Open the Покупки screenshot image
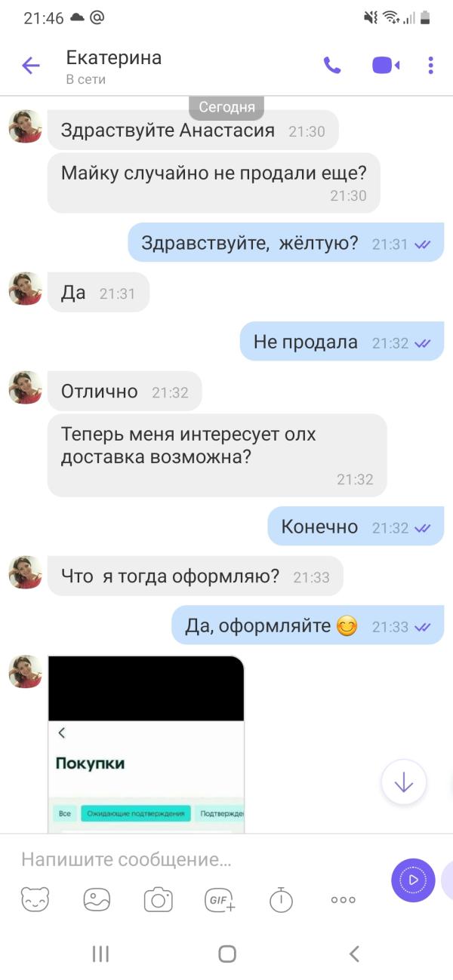 146,745
